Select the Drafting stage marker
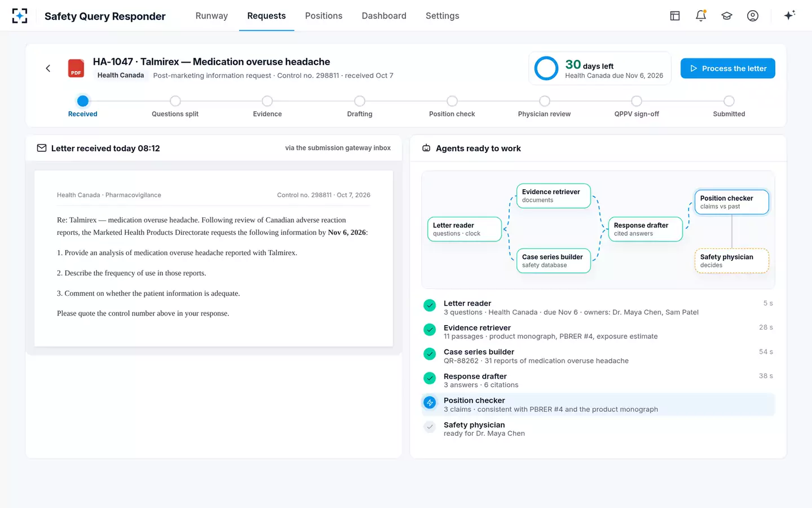812x508 pixels. coord(360,101)
